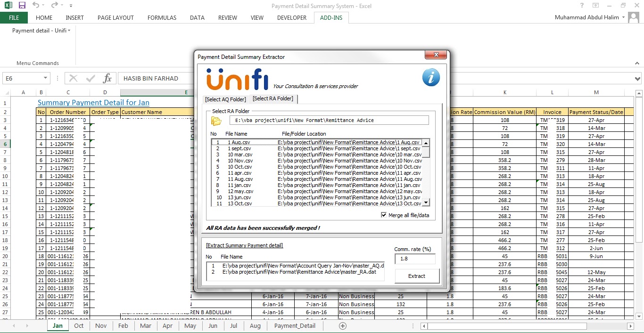Click the Save icon in quick access toolbar
This screenshot has height=333, width=644.
tap(22, 6)
